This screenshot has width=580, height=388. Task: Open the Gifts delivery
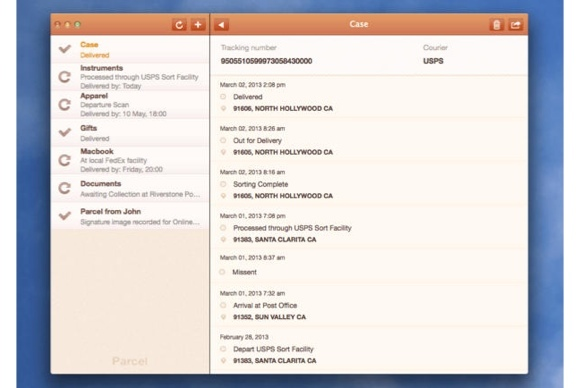(x=130, y=132)
